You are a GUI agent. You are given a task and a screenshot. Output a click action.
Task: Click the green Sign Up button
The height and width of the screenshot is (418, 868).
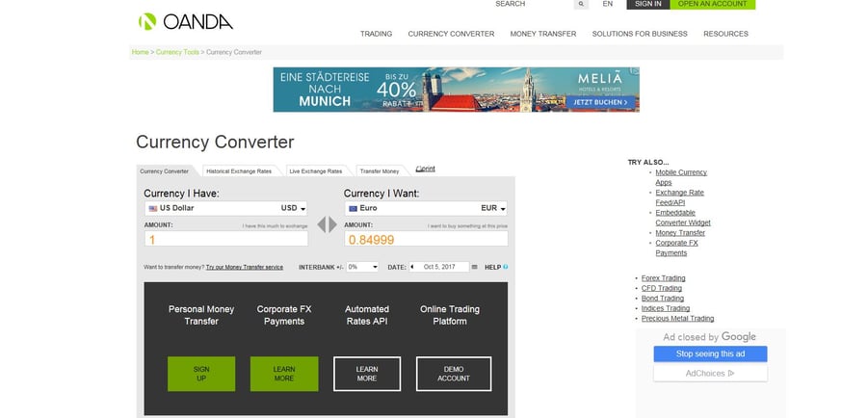pyautogui.click(x=200, y=374)
